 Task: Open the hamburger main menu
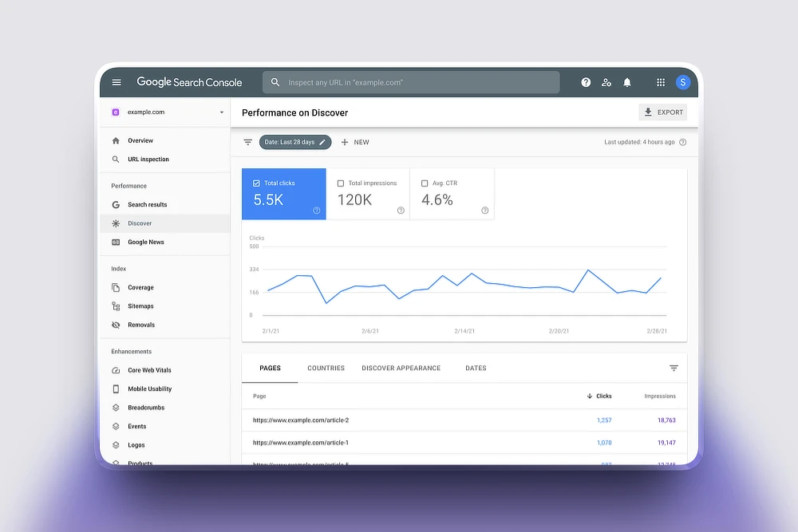117,82
